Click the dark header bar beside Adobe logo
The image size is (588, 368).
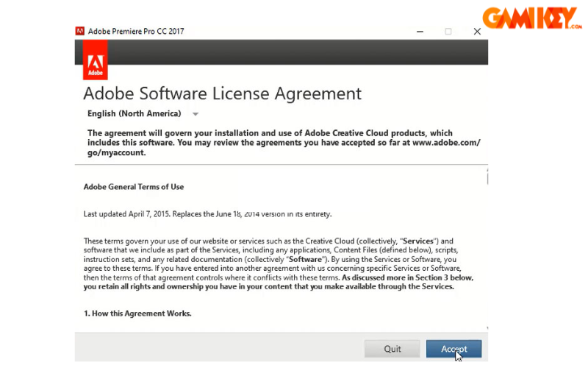(x=294, y=52)
